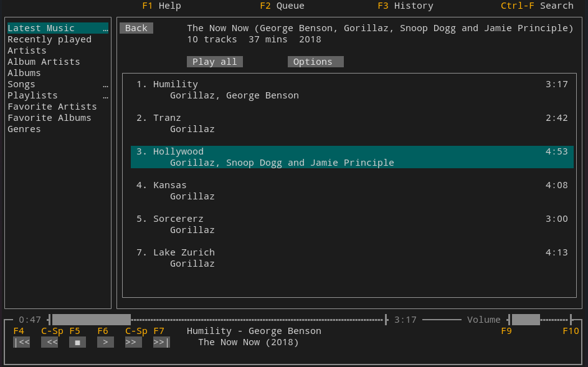
Task: Click the 4:53 duration of Hollywood
Action: [x=556, y=151]
